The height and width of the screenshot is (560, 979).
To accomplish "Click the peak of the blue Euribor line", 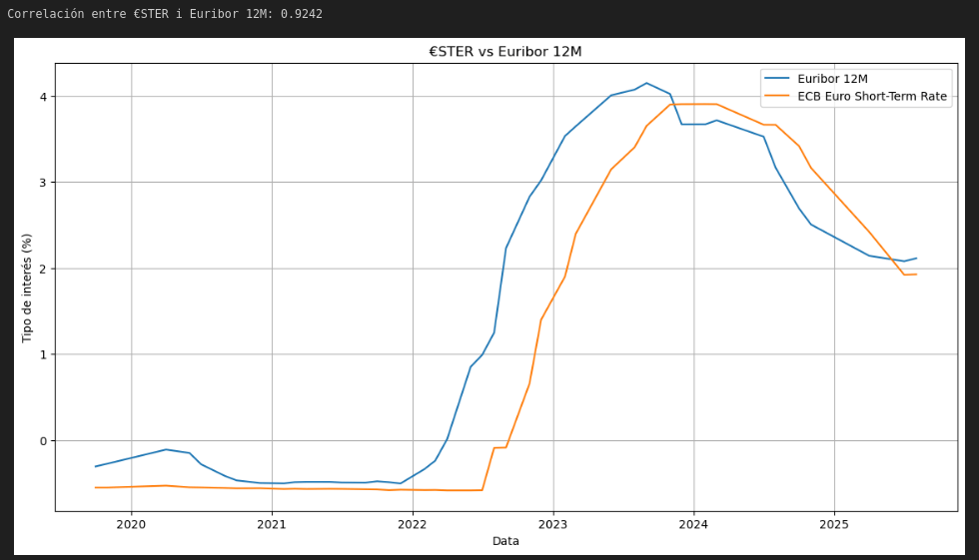I will (646, 83).
